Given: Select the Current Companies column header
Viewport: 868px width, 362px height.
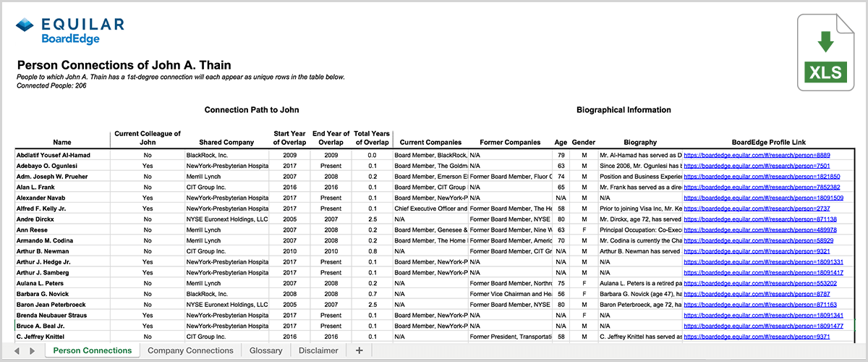Looking at the screenshot, I should 430,143.
